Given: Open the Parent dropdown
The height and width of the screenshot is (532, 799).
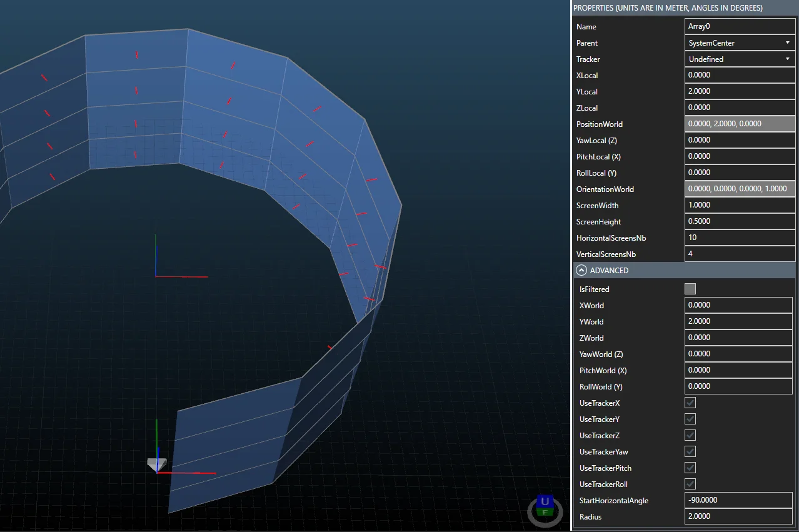Looking at the screenshot, I should [x=740, y=43].
